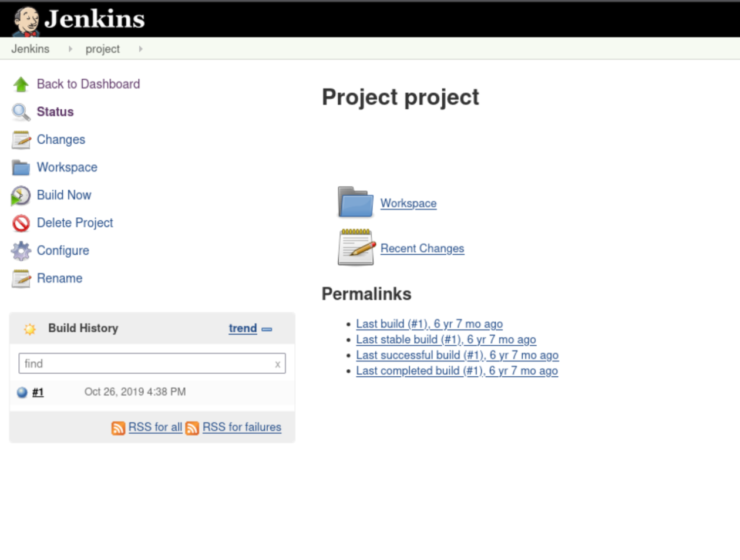Click the large Workspace folder icon in main panel

tap(356, 202)
